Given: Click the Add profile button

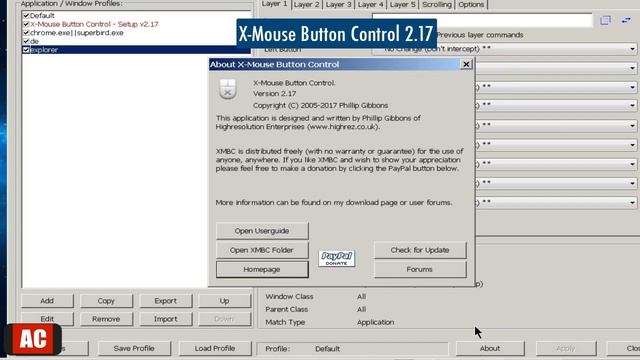Looking at the screenshot, I should pyautogui.click(x=47, y=301).
